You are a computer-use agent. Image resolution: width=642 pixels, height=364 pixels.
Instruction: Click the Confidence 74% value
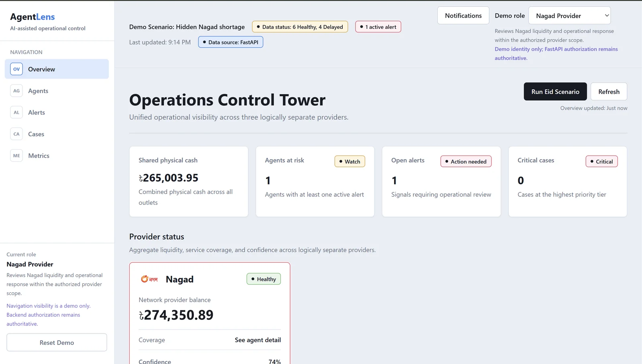click(x=274, y=361)
